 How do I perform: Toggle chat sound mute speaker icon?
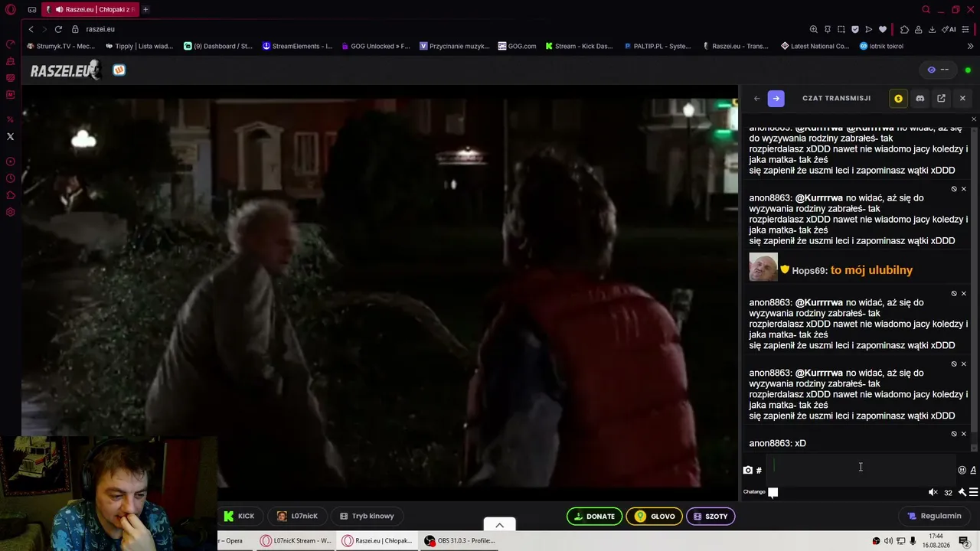pos(933,492)
